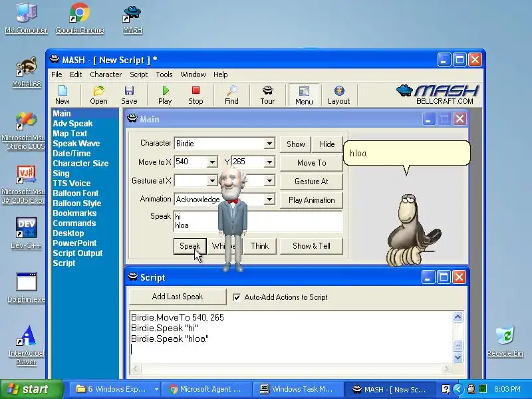
Task: Select the Microsoft Visual Studio 2005 shortcut
Action: coord(24,130)
